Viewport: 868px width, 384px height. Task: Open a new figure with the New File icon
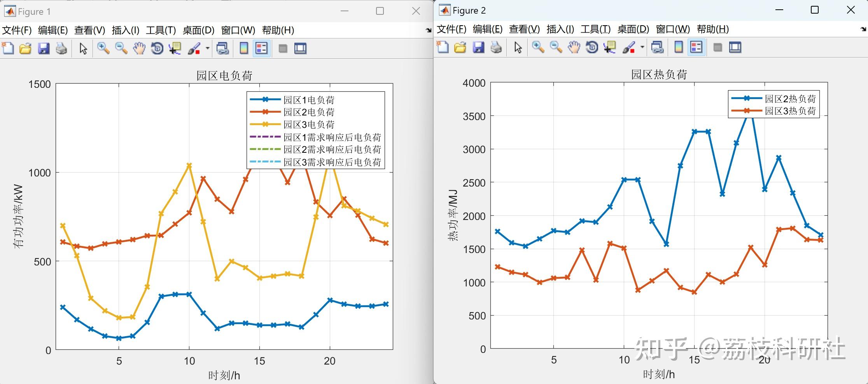[x=8, y=48]
